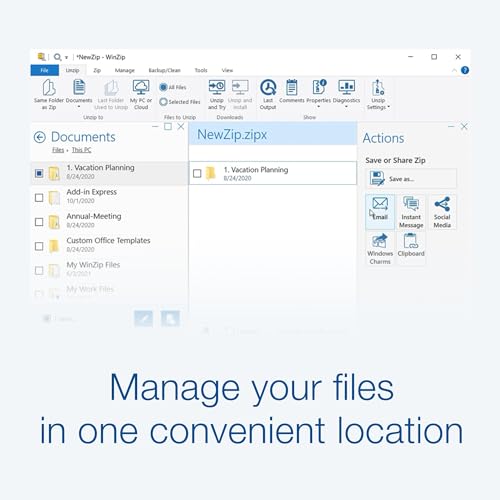The height and width of the screenshot is (500, 500).
Task: Open the Properties dropdown in ribbon
Action: click(318, 107)
